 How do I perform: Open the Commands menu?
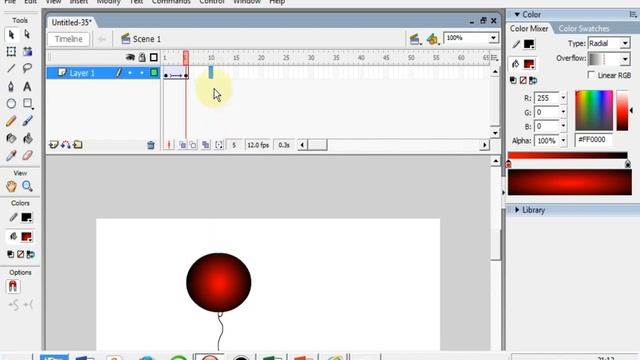click(x=171, y=2)
